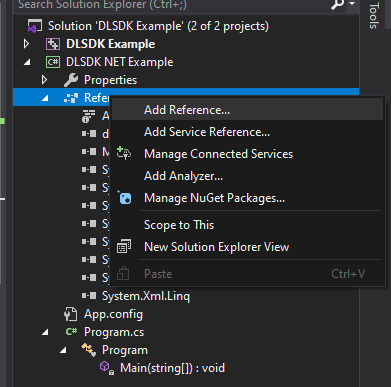Click the System.Xml.Linq reference icon
The width and height of the screenshot is (391, 387).
click(89, 296)
